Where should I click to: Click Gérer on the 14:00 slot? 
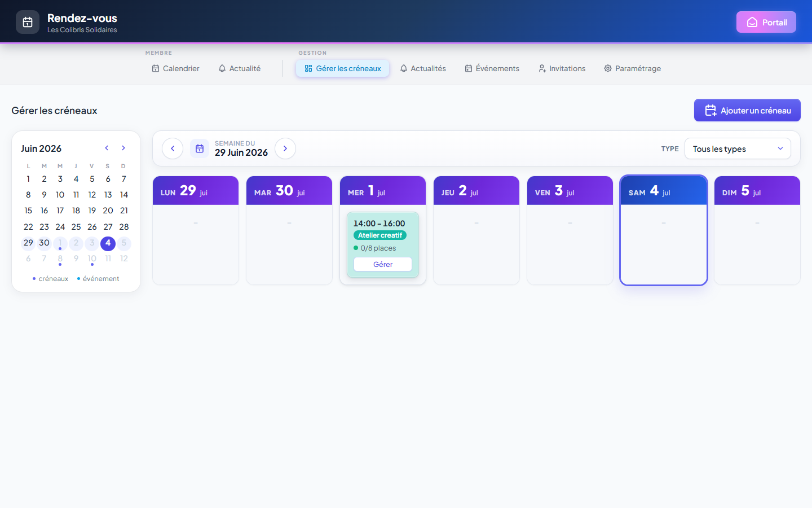(x=383, y=264)
